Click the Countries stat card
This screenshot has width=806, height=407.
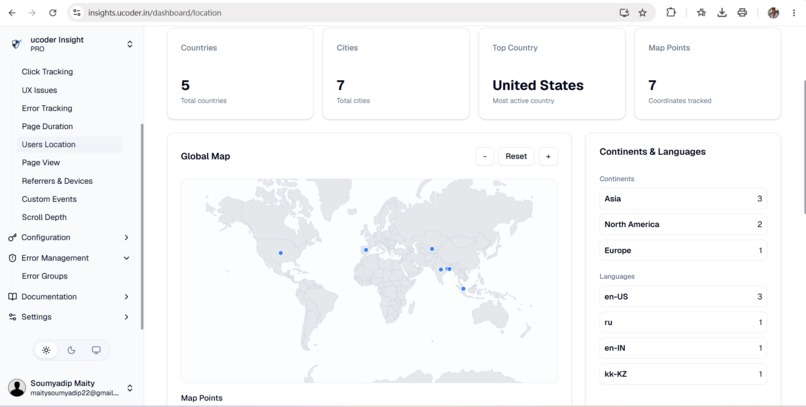(240, 73)
